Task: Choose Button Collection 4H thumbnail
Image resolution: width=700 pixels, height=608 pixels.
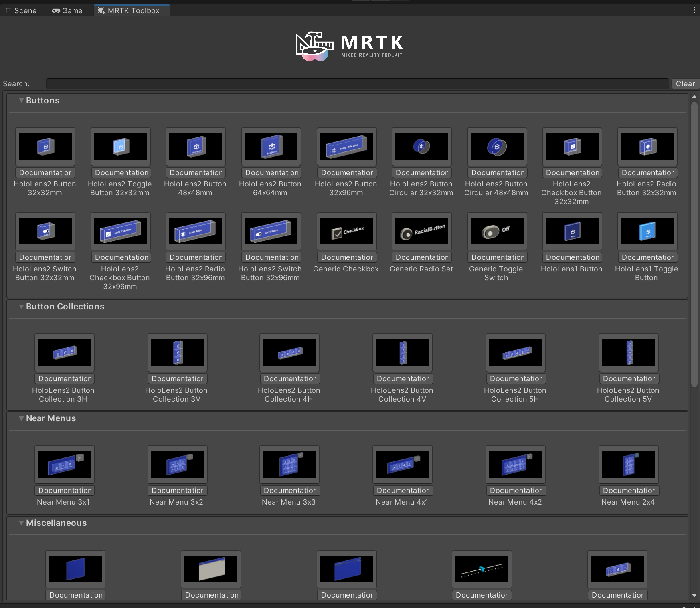Action: point(289,353)
